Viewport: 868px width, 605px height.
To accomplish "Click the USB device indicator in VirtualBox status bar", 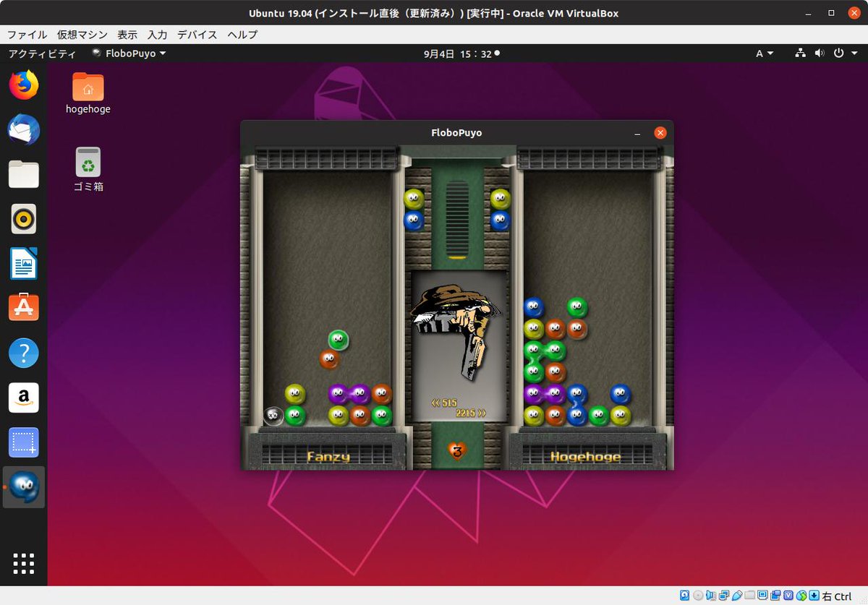I will 737,596.
